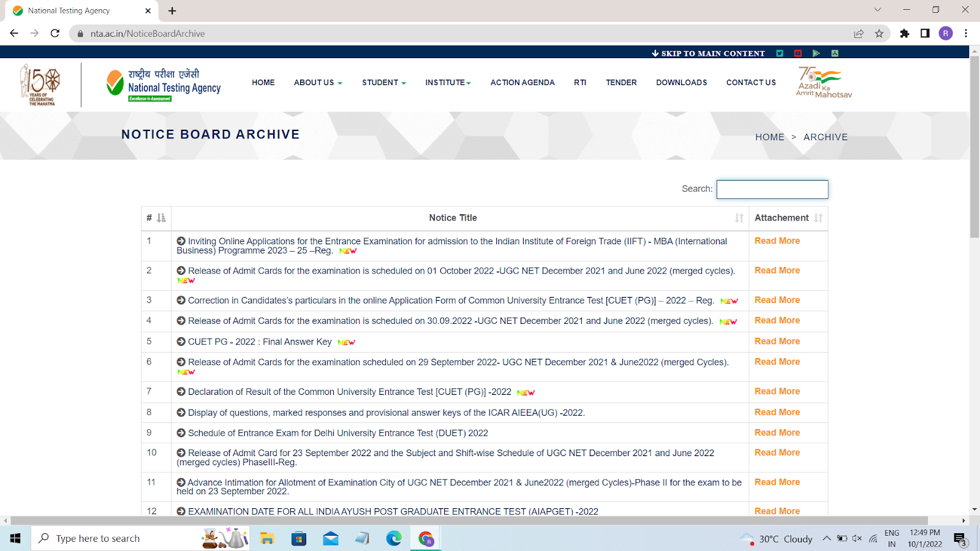
Task: Expand the STUDENT dropdown menu
Action: click(383, 83)
